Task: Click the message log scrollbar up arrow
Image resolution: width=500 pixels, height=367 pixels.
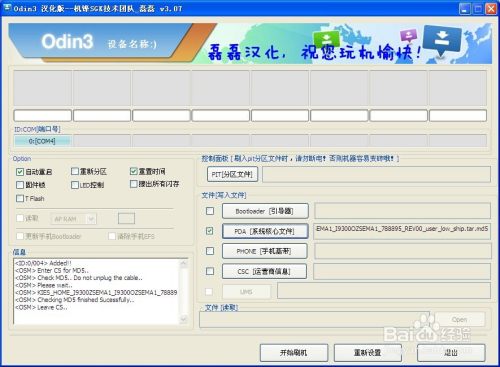Action: pyautogui.click(x=184, y=264)
